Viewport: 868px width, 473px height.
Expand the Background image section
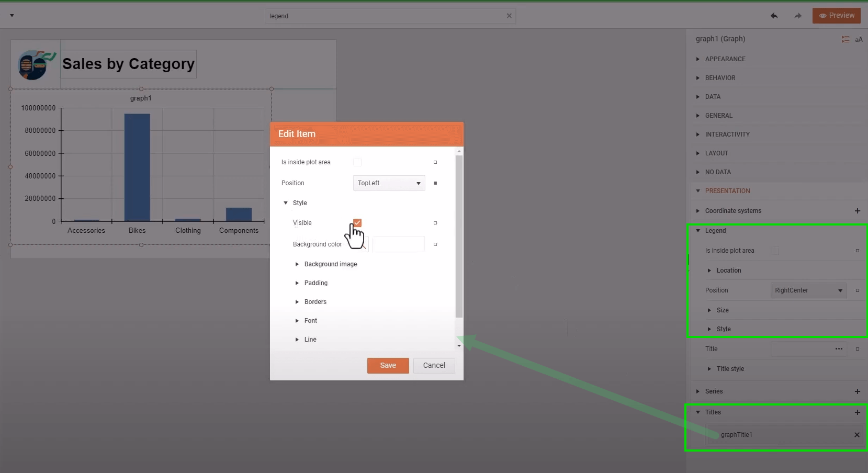point(297,264)
